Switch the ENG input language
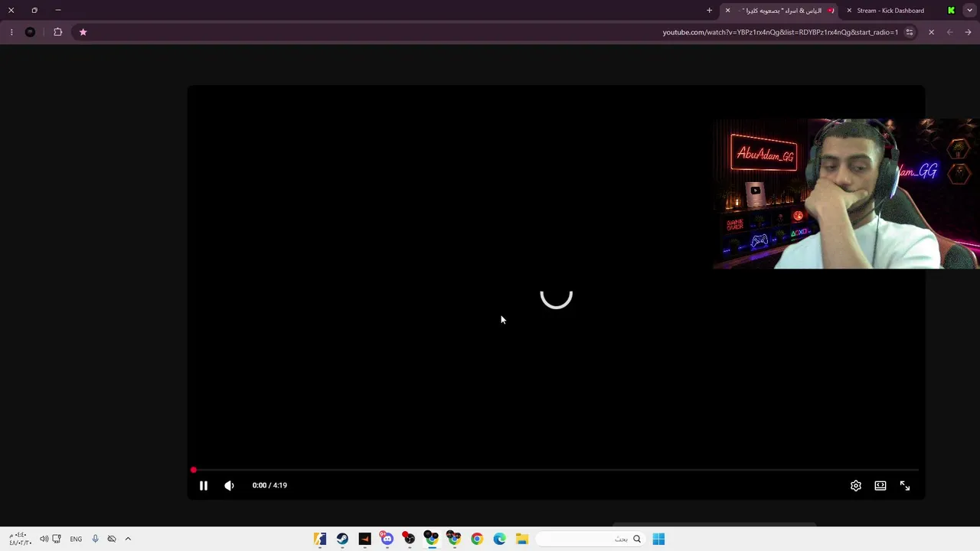 (x=76, y=539)
